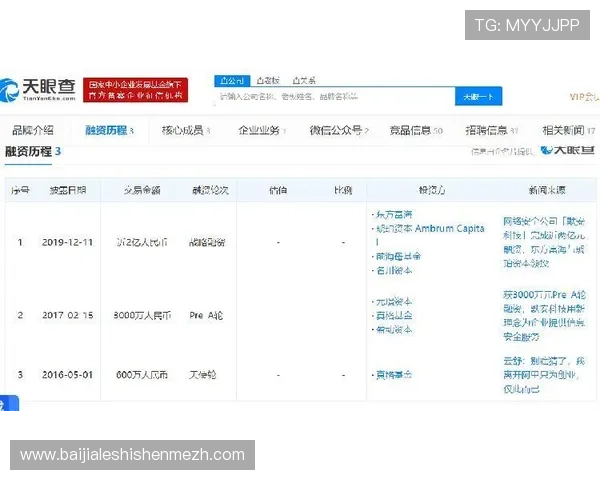Viewport: 600px width, 480px height.
Task: Open investor link 名川资本
Action: (x=394, y=270)
